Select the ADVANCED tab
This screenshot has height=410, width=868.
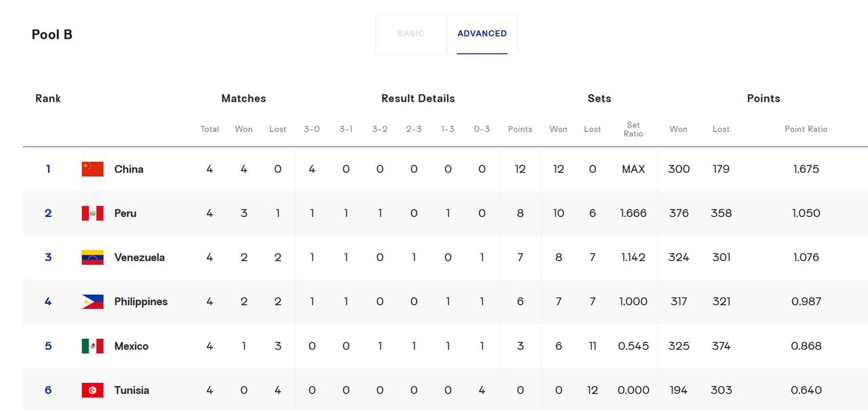482,34
